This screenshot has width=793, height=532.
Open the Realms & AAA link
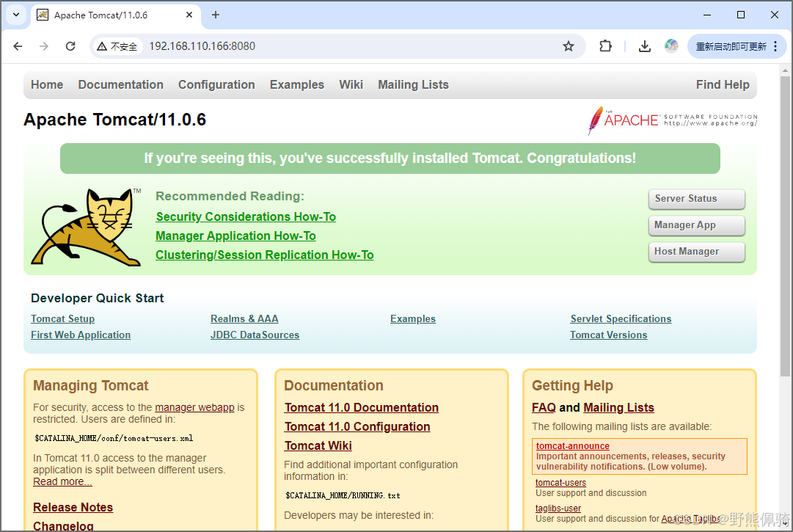click(x=244, y=319)
